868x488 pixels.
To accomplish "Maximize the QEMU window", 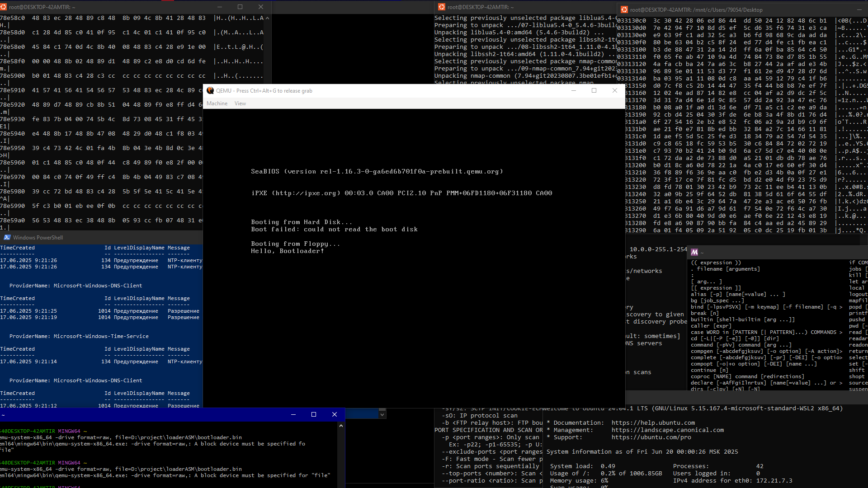I will (x=594, y=91).
